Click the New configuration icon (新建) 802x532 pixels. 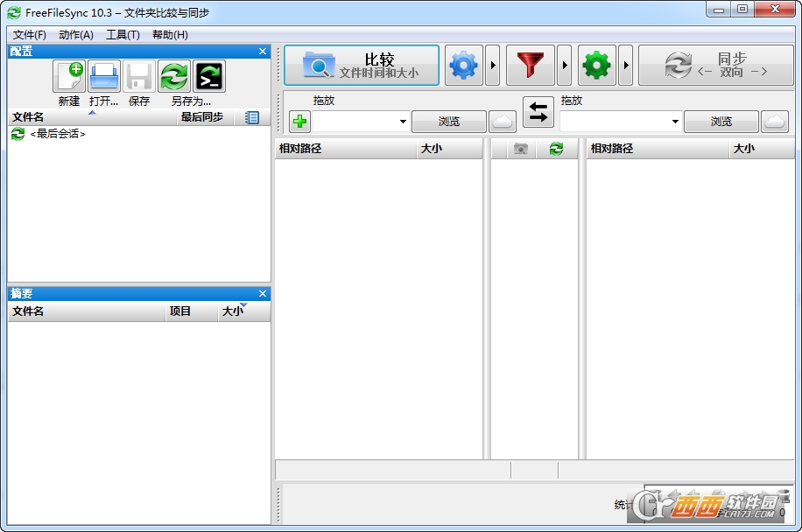69,76
